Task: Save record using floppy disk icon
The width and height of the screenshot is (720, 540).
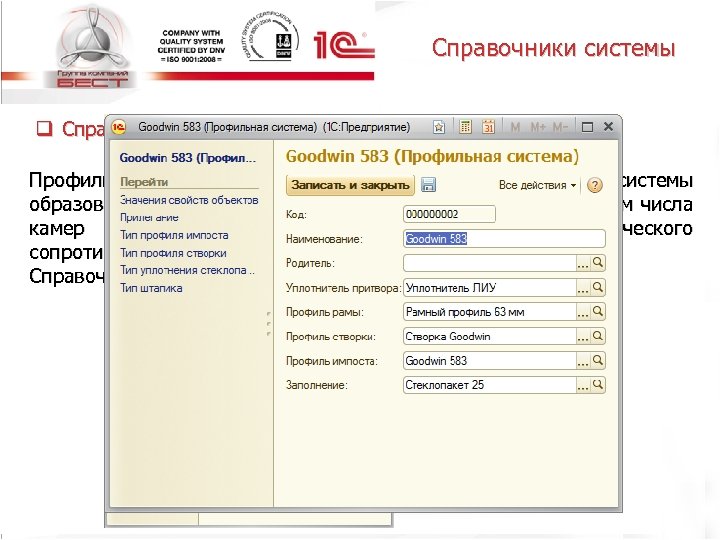Action: click(x=428, y=185)
